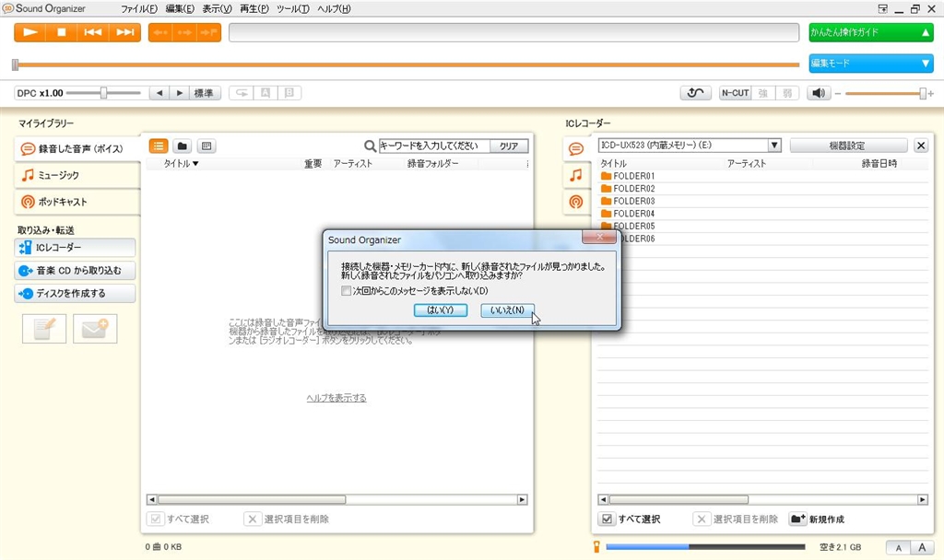Reset DPC speed with 標準 button
This screenshot has width=944, height=560.
click(204, 93)
